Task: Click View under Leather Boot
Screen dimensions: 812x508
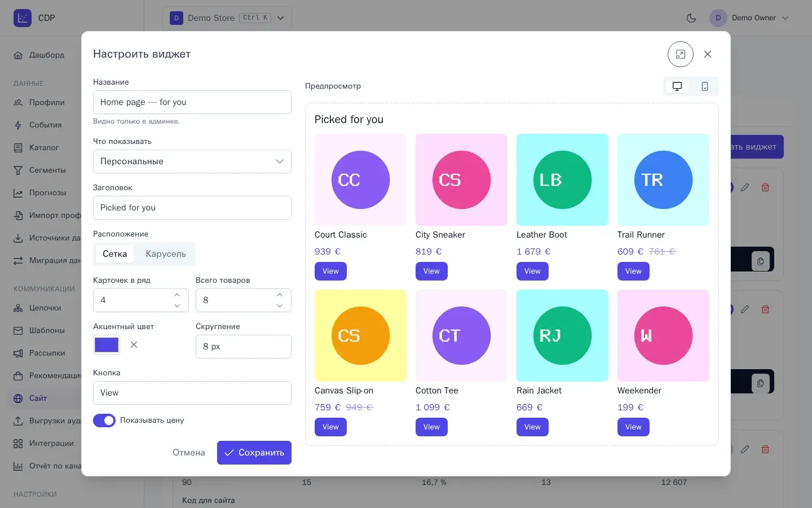Action: coord(532,271)
